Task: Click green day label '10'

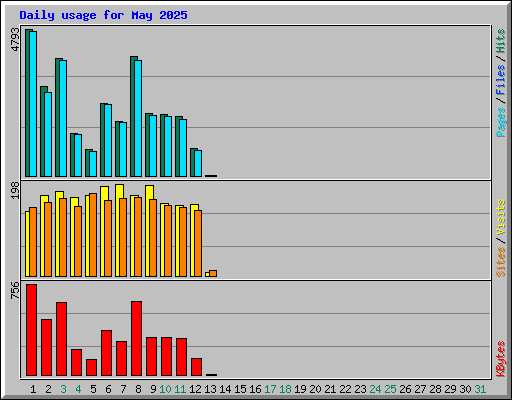Action: 165,389
